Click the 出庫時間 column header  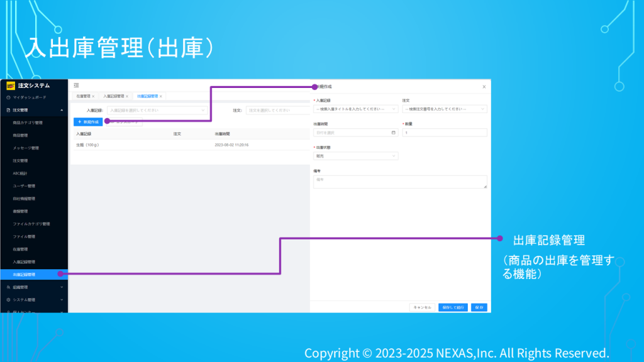(x=222, y=134)
